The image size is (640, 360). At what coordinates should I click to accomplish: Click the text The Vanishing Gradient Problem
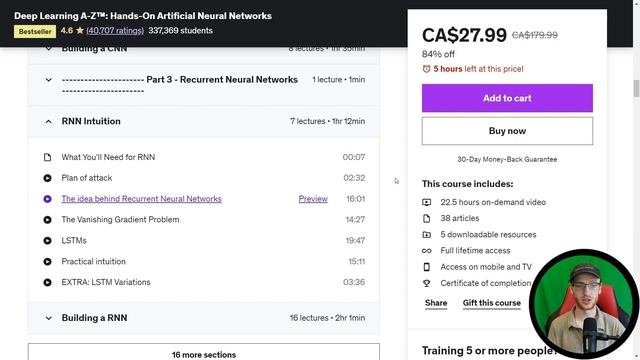[x=120, y=220]
